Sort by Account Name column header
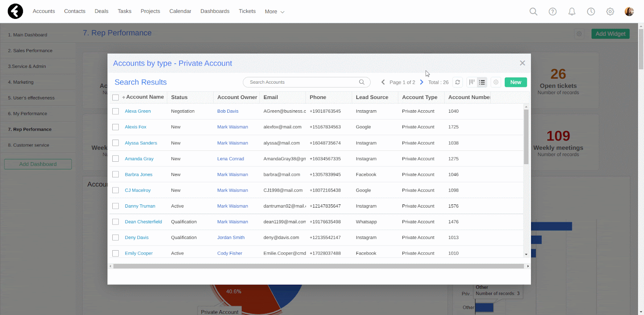Viewport: 644px width, 315px height. tap(145, 97)
